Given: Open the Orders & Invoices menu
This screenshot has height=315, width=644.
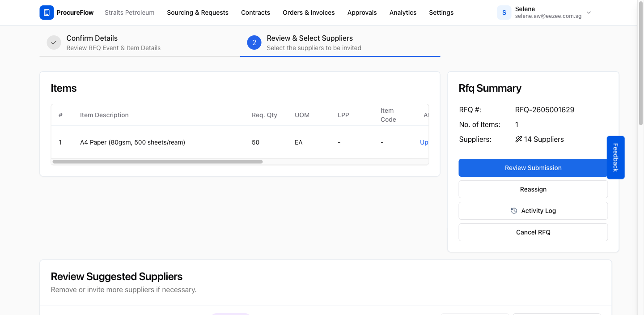Looking at the screenshot, I should (x=309, y=13).
